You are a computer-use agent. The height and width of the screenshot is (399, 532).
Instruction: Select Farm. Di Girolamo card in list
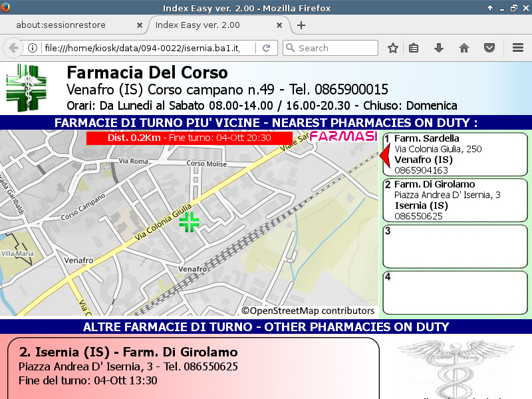coord(455,200)
